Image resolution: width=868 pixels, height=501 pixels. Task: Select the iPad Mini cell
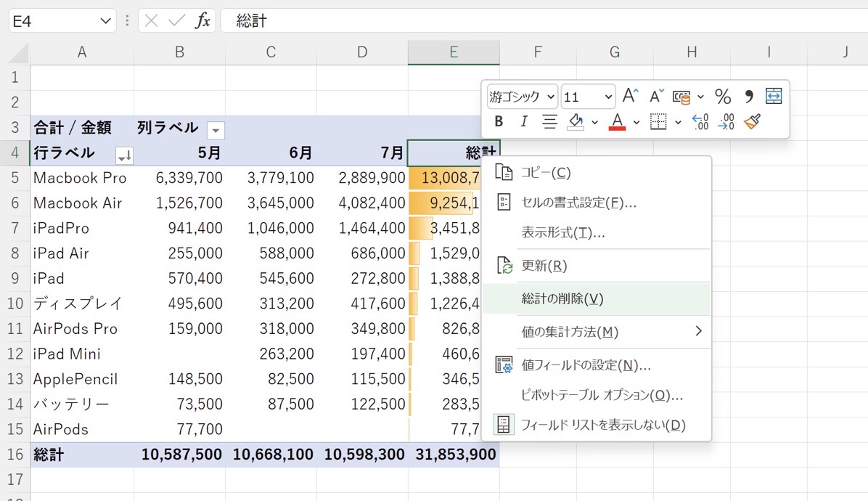click(x=82, y=354)
